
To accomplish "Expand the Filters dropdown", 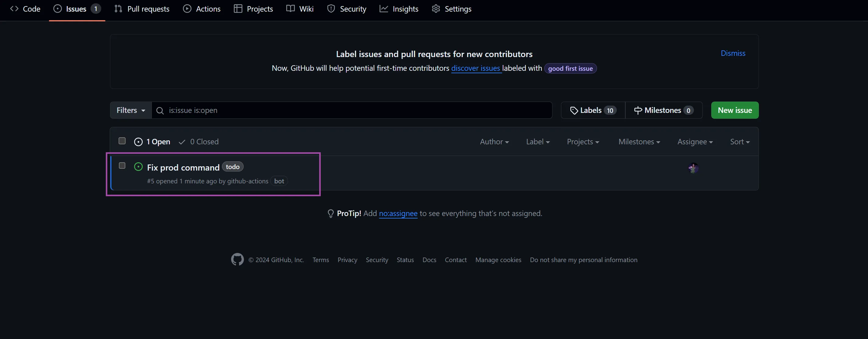I will point(131,110).
